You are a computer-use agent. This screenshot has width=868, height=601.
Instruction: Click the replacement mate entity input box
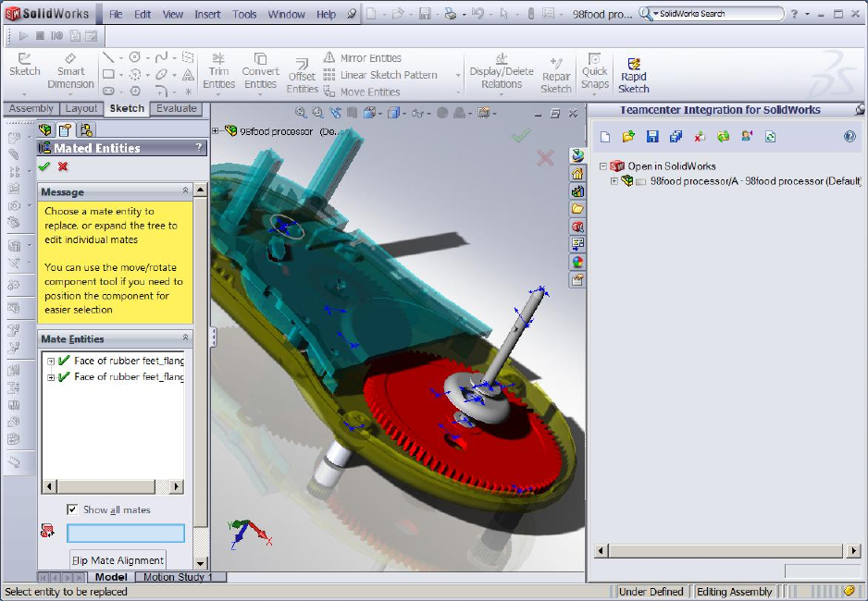(126, 533)
